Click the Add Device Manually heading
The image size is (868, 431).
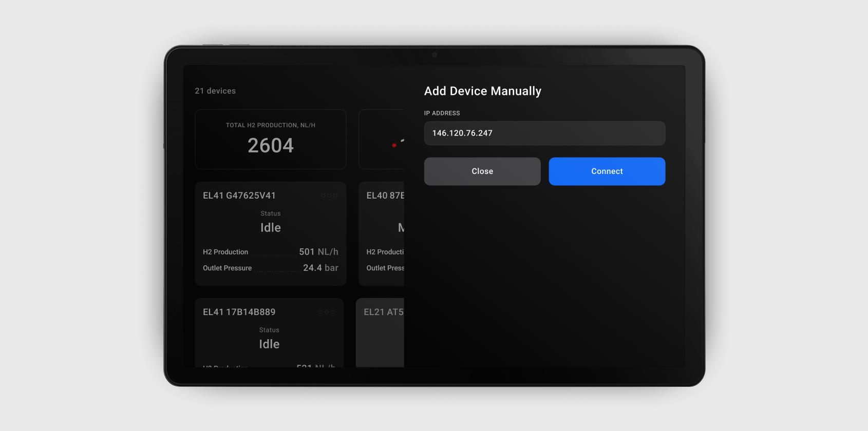483,91
